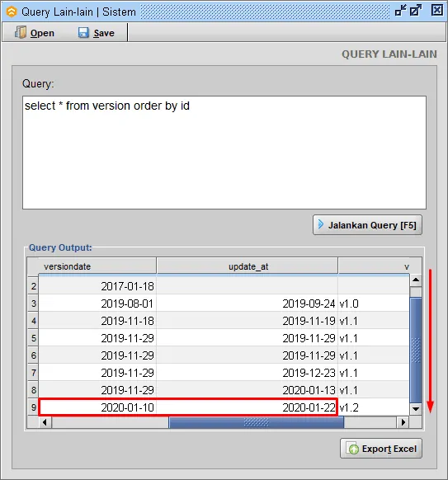Click the update_at column header

[248, 266]
